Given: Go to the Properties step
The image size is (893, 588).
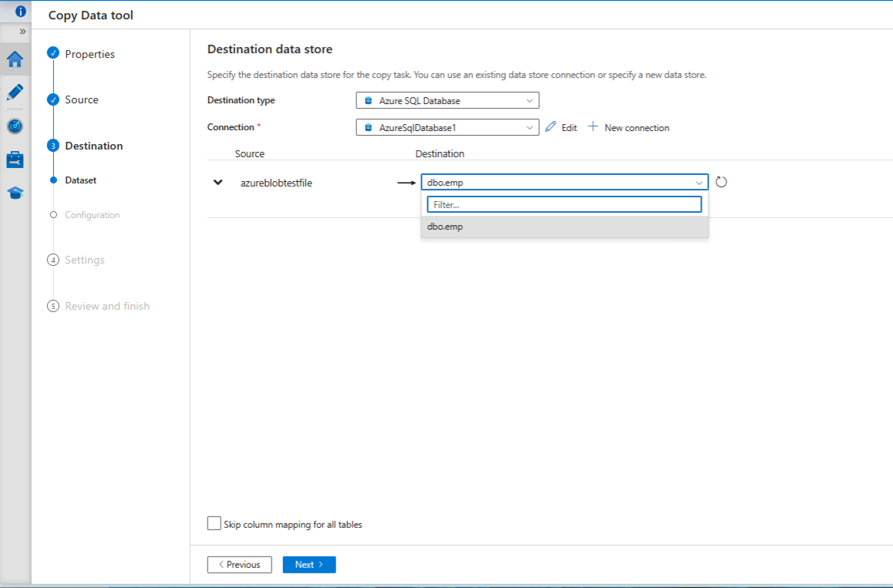Looking at the screenshot, I should point(89,54).
